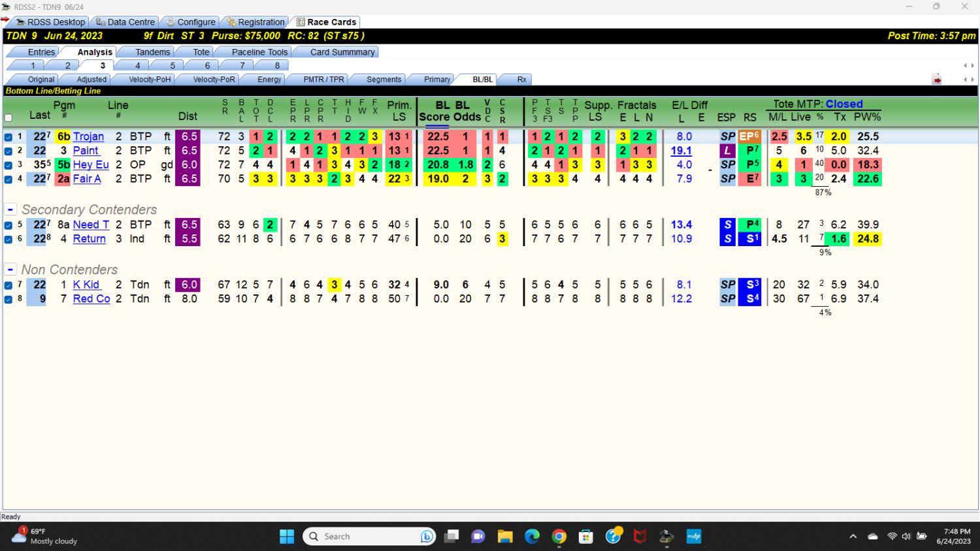Screen dimensions: 980x551
Task: Click the orange EP6 running style cell
Action: click(x=749, y=136)
